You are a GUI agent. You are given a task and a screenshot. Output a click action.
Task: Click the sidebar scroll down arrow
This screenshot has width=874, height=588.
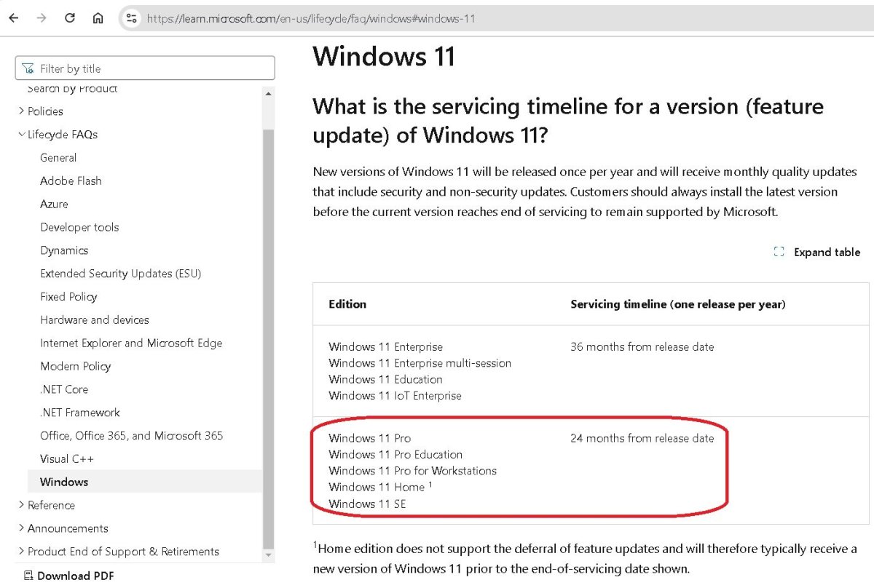click(268, 555)
